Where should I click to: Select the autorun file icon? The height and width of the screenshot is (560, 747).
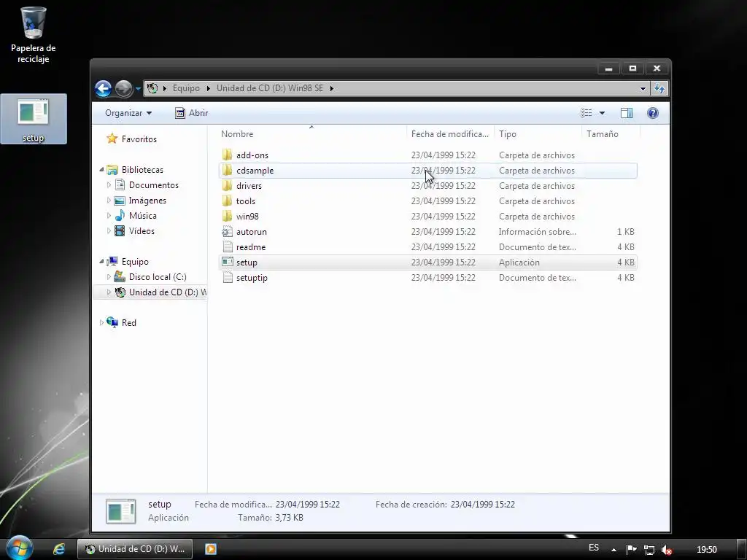click(x=228, y=231)
